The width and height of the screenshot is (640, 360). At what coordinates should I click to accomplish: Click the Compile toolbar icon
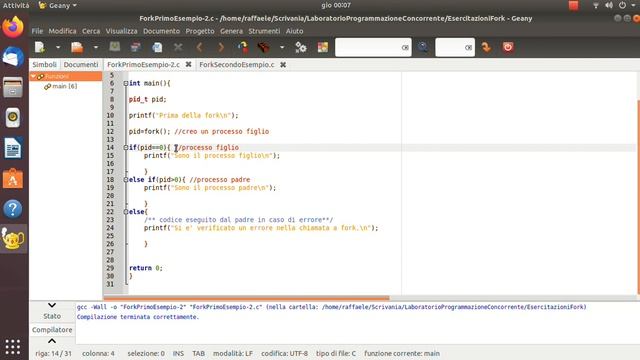point(243,47)
